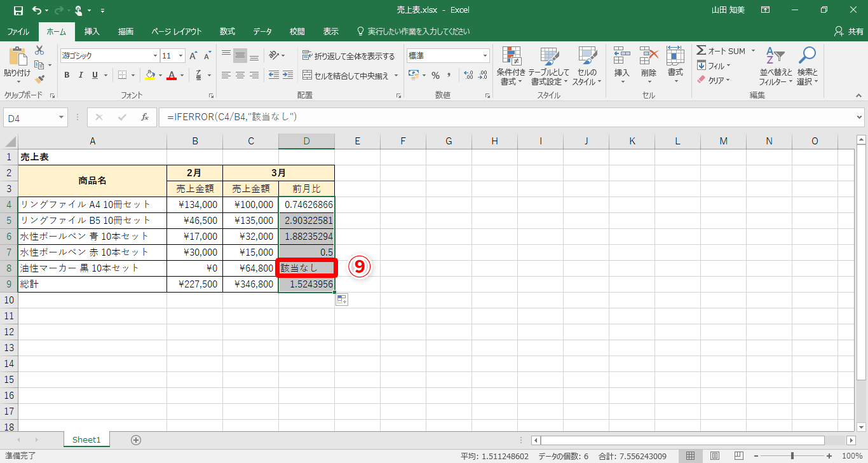This screenshot has width=868, height=463.
Task: Toggle Italic formatting
Action: point(81,75)
